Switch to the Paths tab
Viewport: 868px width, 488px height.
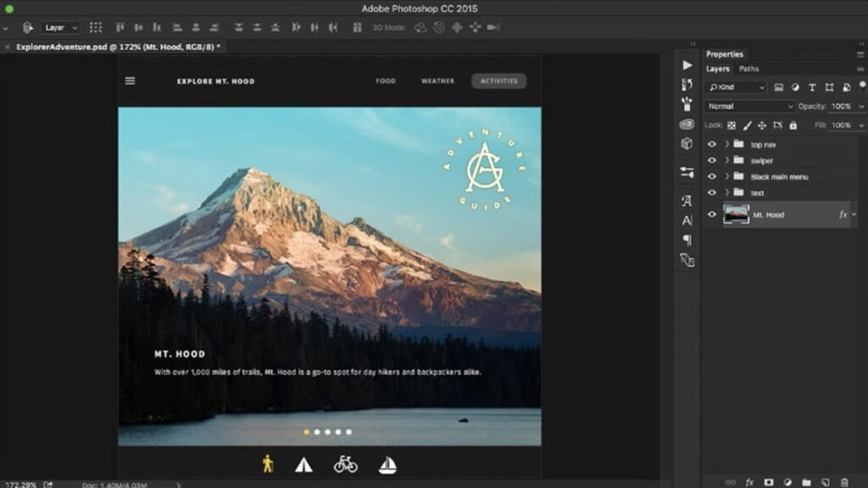click(748, 69)
